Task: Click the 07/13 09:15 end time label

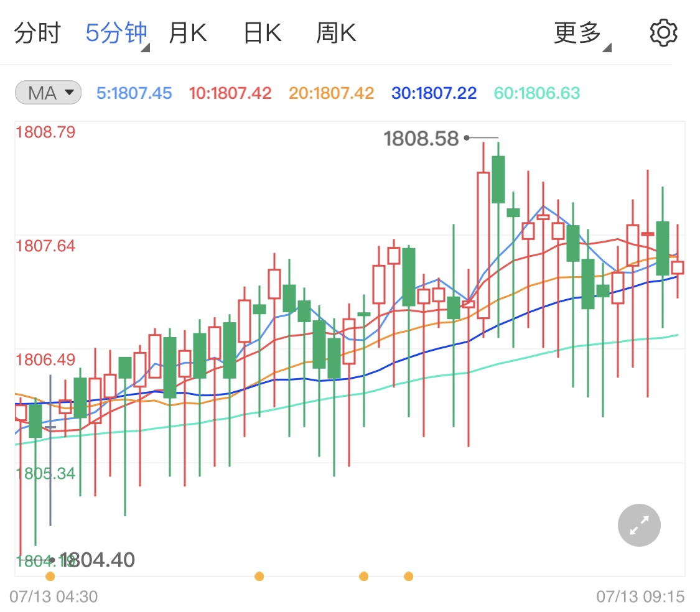Action: (x=640, y=596)
